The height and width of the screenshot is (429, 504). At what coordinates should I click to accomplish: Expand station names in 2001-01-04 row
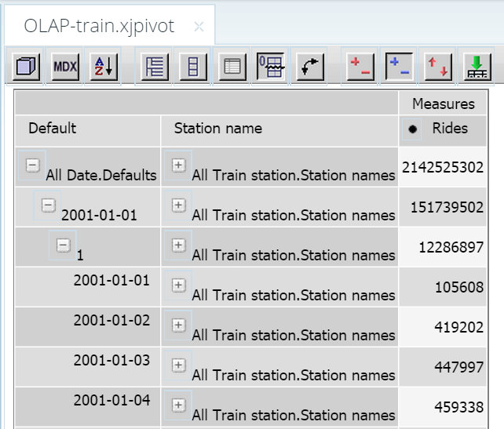pyautogui.click(x=179, y=405)
